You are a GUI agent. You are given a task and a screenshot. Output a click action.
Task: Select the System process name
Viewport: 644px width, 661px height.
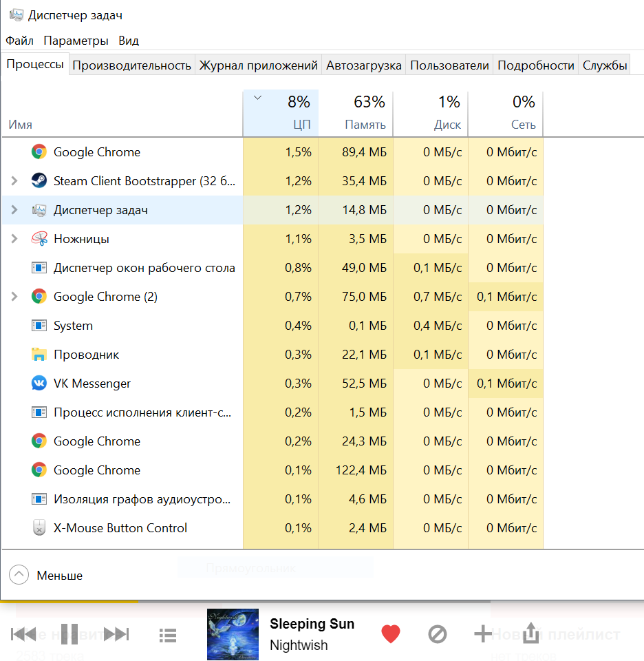pos(74,326)
